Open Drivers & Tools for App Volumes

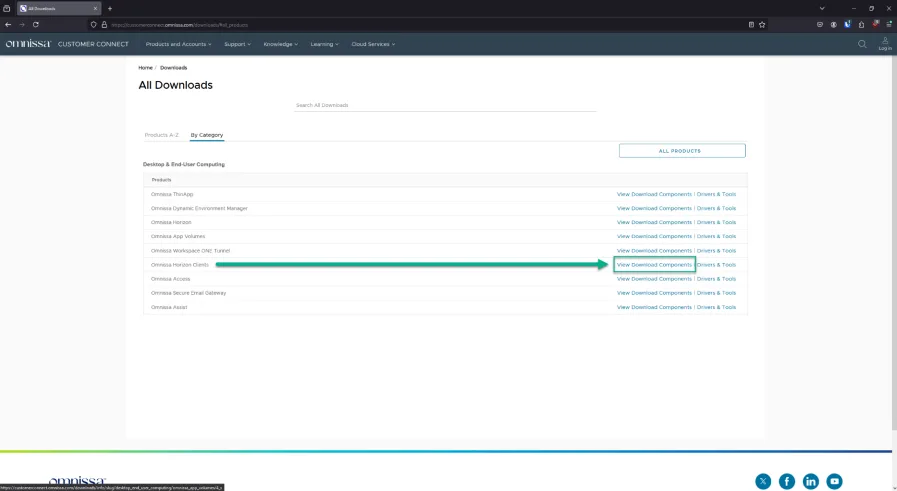[x=716, y=236]
